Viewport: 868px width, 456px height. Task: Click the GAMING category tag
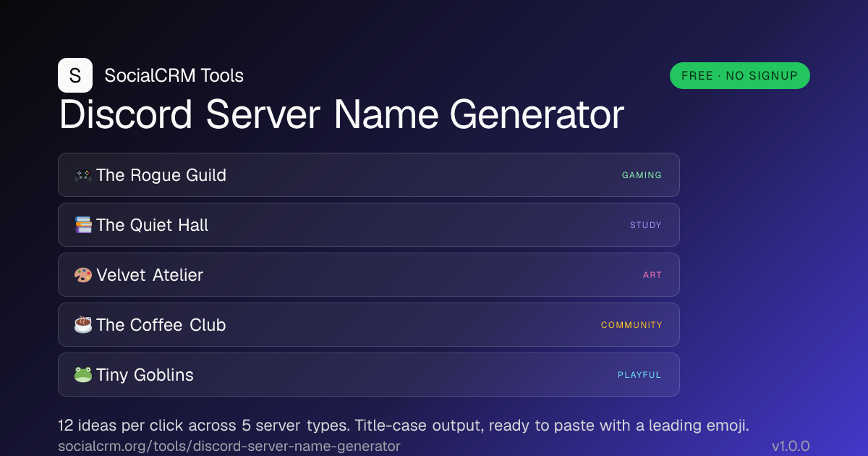[x=642, y=175]
